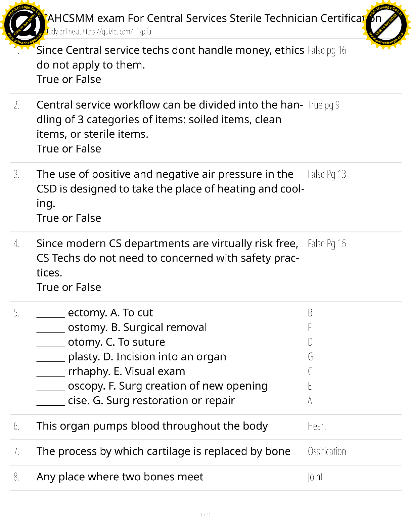Click the 'Heart' answer
The width and height of the screenshot is (411, 532).
[317, 426]
